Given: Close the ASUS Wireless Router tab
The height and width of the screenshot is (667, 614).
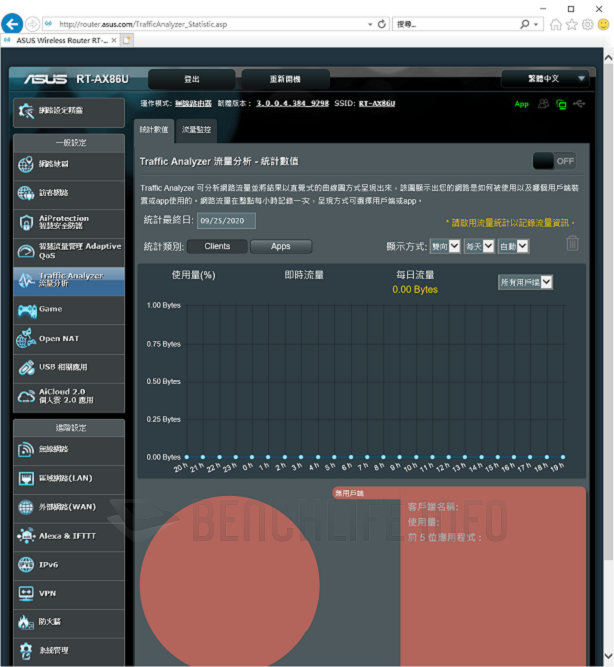Looking at the screenshot, I should pyautogui.click(x=114, y=40).
